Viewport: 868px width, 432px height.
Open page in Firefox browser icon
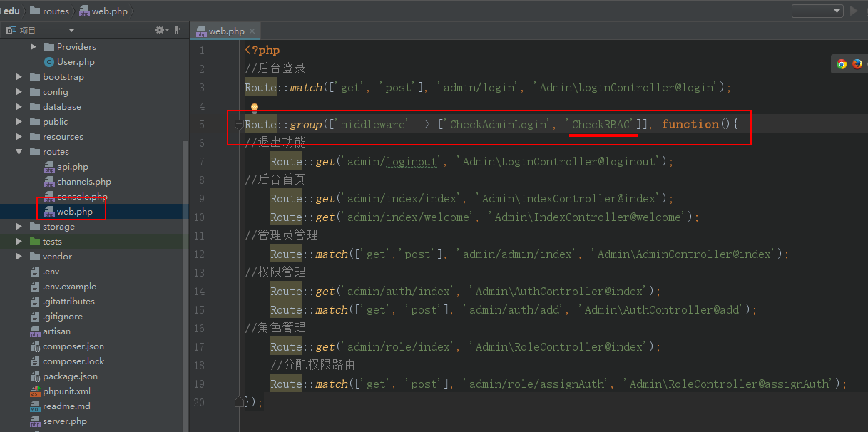click(857, 63)
